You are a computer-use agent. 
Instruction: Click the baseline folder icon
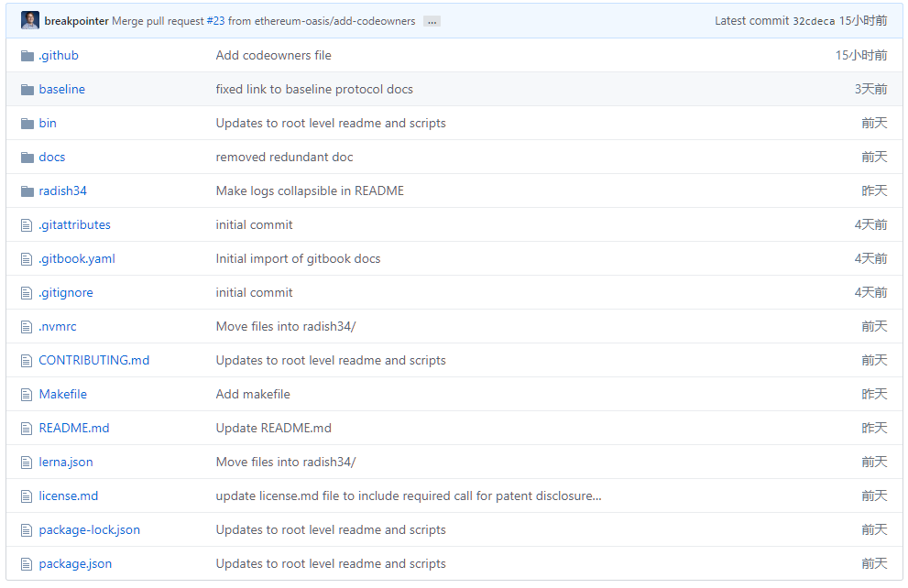click(x=27, y=90)
